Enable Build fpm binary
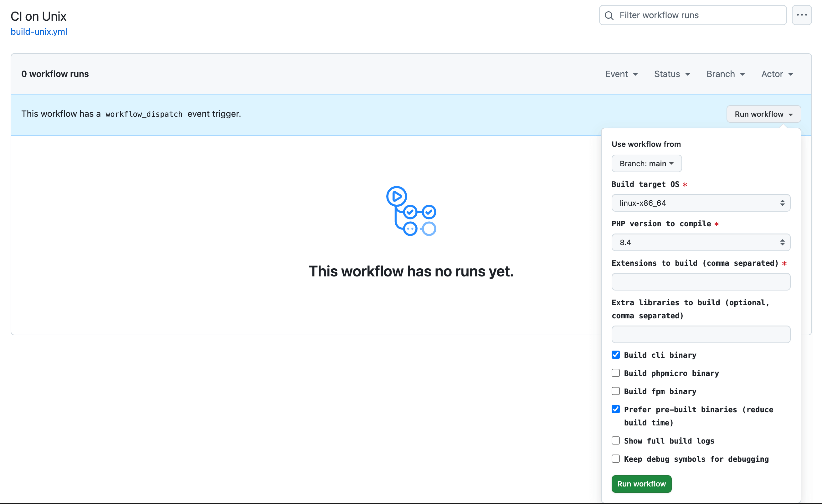 pos(615,391)
